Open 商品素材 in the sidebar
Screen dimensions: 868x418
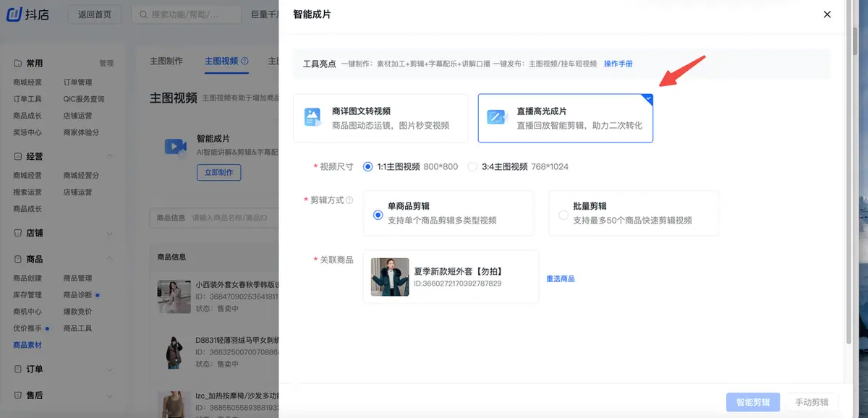click(x=27, y=345)
